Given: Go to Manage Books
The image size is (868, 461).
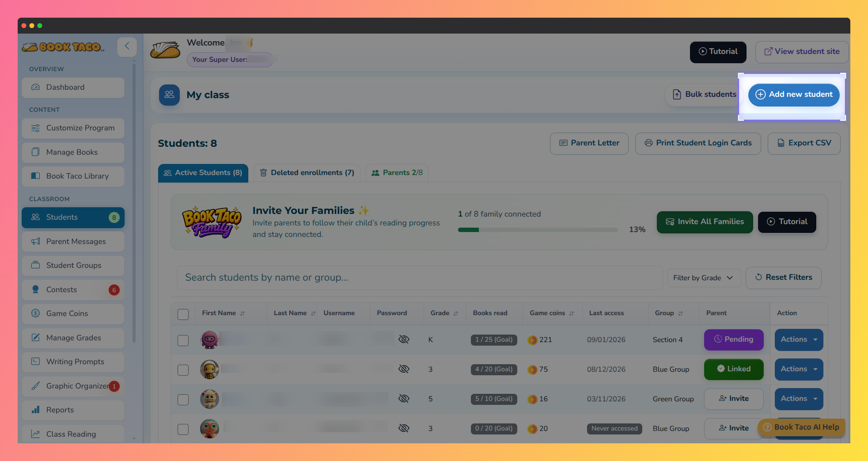Looking at the screenshot, I should point(73,152).
